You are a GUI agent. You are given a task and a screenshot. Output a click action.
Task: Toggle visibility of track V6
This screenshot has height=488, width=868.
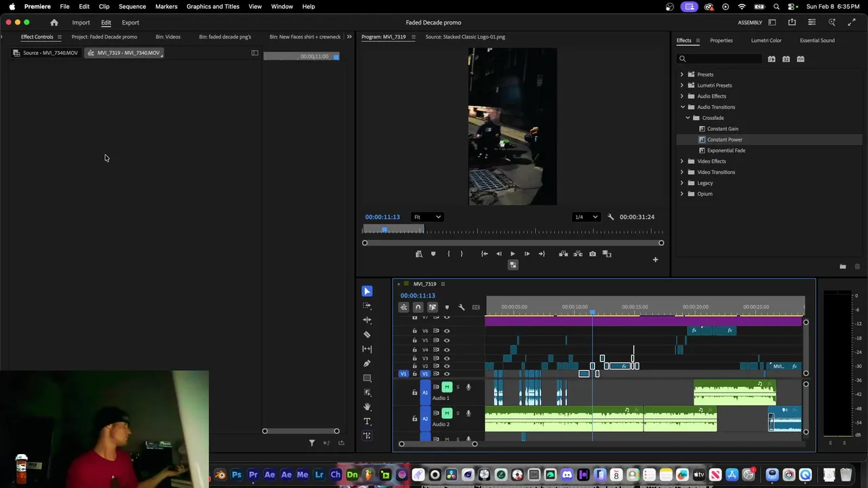tap(446, 331)
